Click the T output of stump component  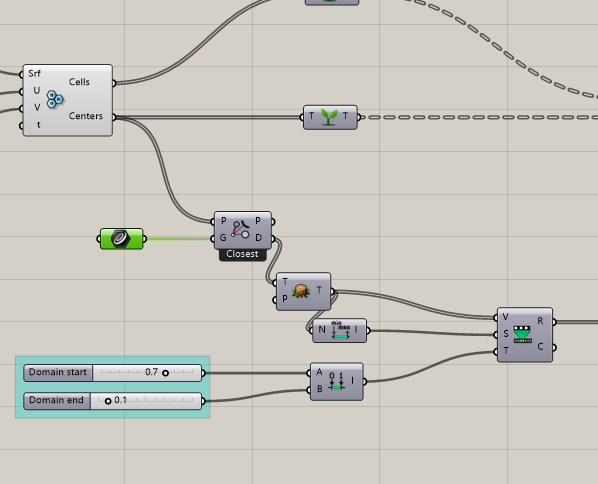319,290
